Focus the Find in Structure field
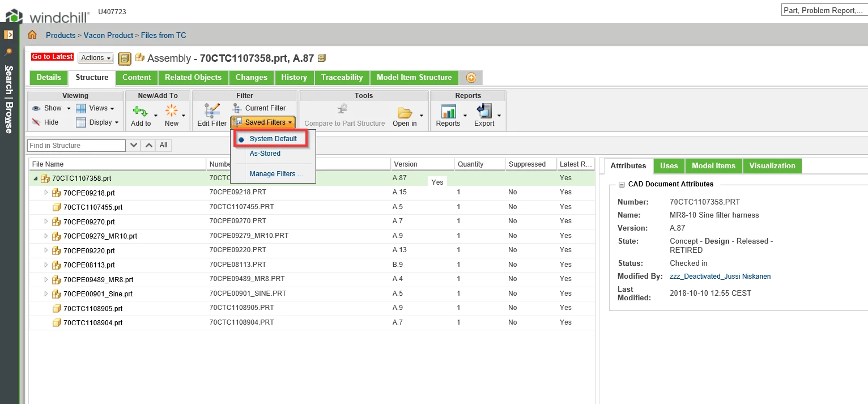The width and height of the screenshot is (868, 404). (76, 146)
